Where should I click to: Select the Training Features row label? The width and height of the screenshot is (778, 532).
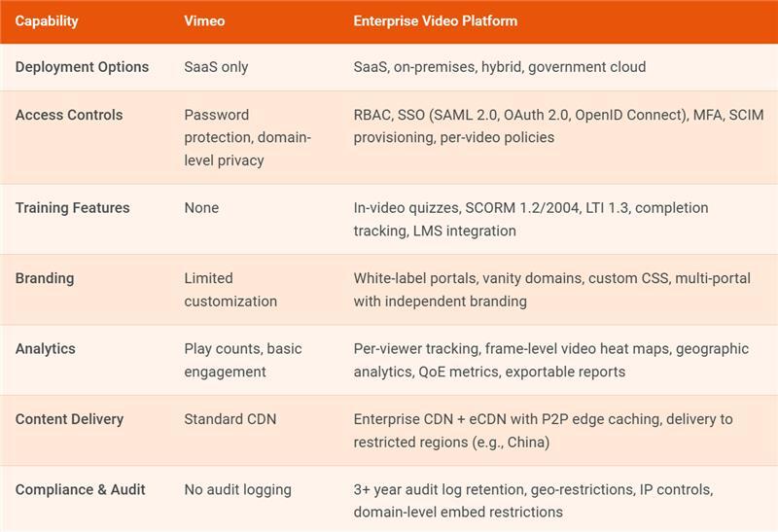pyautogui.click(x=72, y=208)
